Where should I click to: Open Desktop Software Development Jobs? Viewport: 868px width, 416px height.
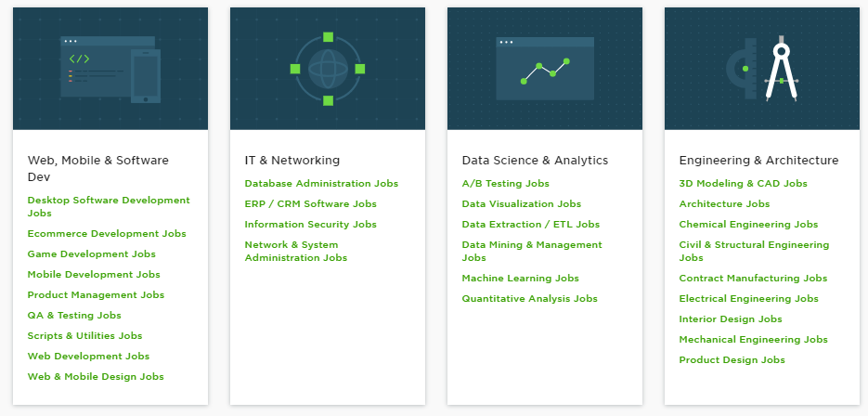(109, 207)
